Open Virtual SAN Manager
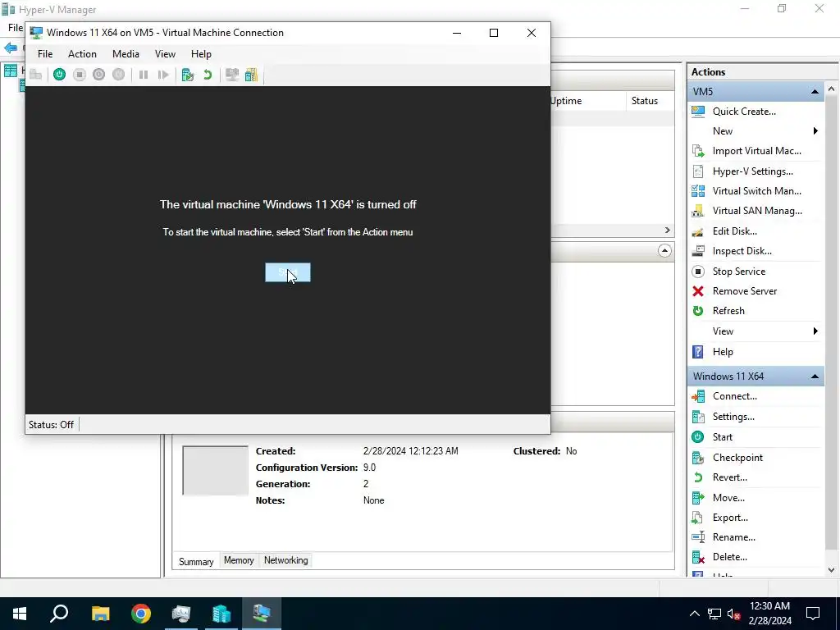 point(757,211)
